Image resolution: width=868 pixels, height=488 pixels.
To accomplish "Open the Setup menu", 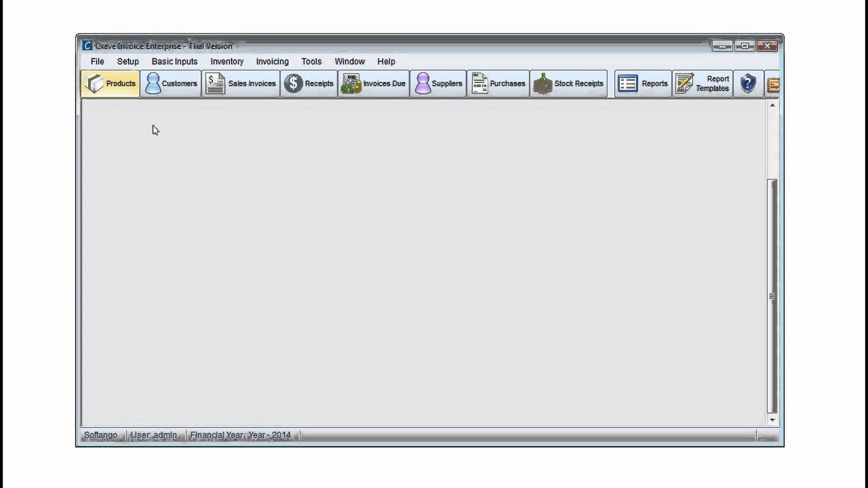I will click(x=128, y=61).
